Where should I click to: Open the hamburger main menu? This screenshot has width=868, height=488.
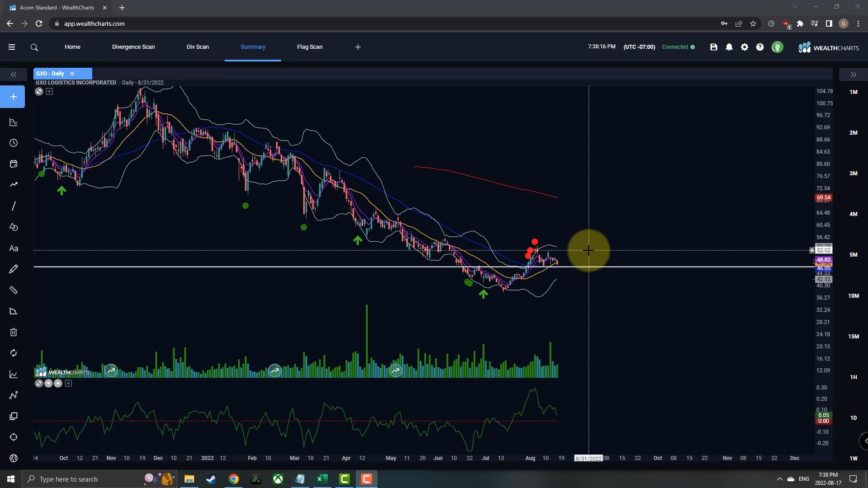coord(12,47)
